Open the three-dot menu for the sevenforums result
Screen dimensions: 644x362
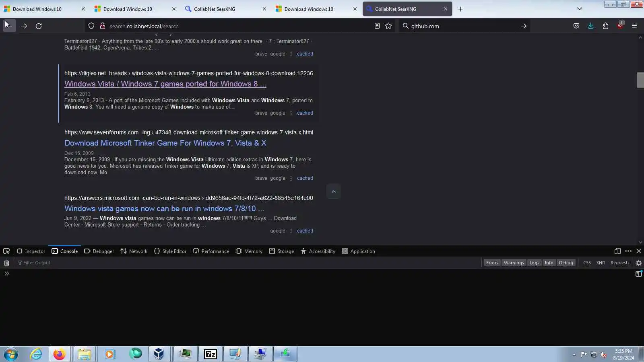[x=291, y=178]
